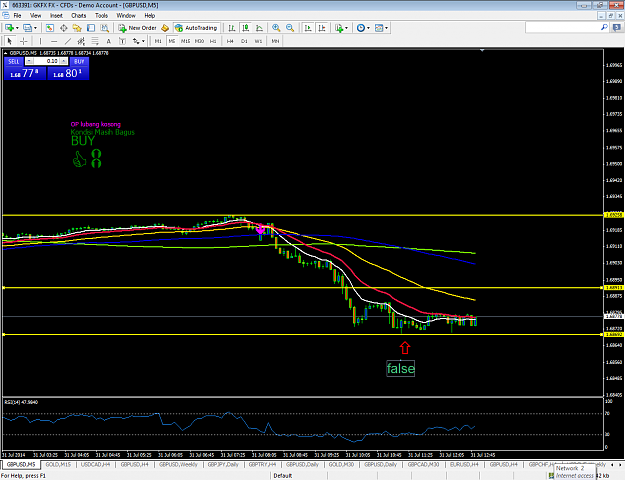Open a new chart window icon

click(x=9, y=28)
